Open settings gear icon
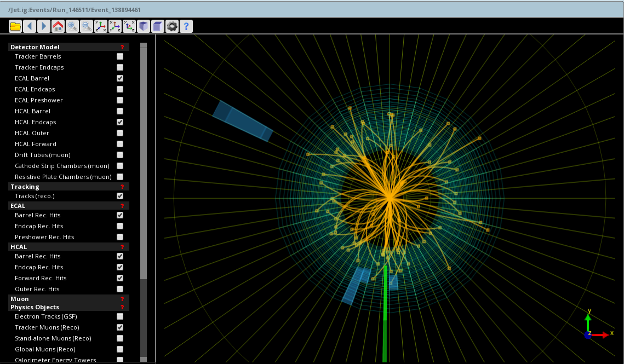 pos(172,26)
